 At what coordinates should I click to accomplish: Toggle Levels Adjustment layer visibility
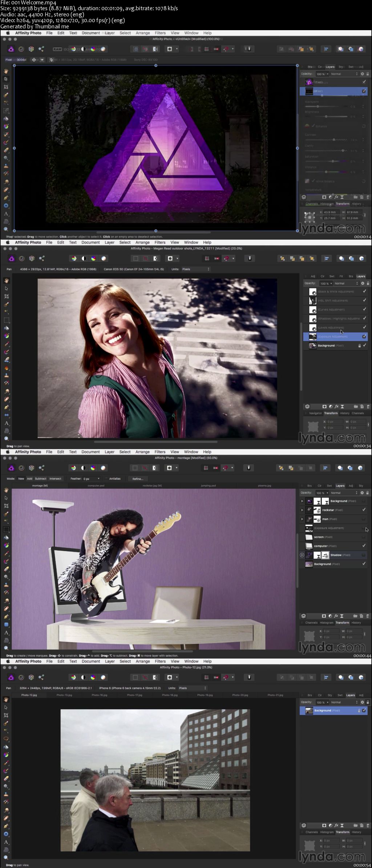364,327
